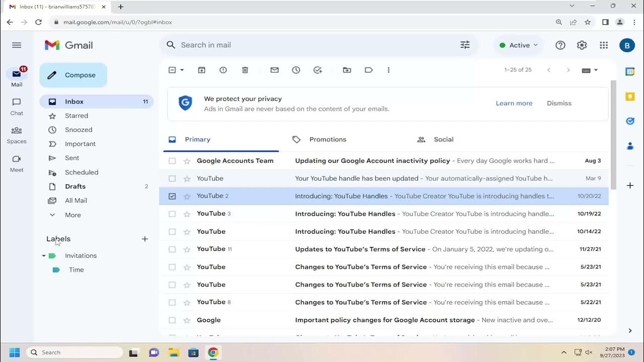Open browser tab search chevron
644x362 pixels.
coord(572,6)
